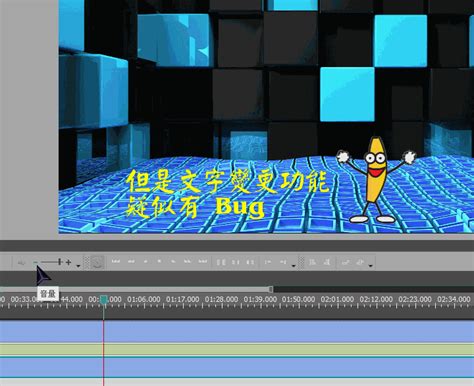Open the dropdown arrow after the volume plus button
The width and height of the screenshot is (474, 386).
(x=78, y=266)
